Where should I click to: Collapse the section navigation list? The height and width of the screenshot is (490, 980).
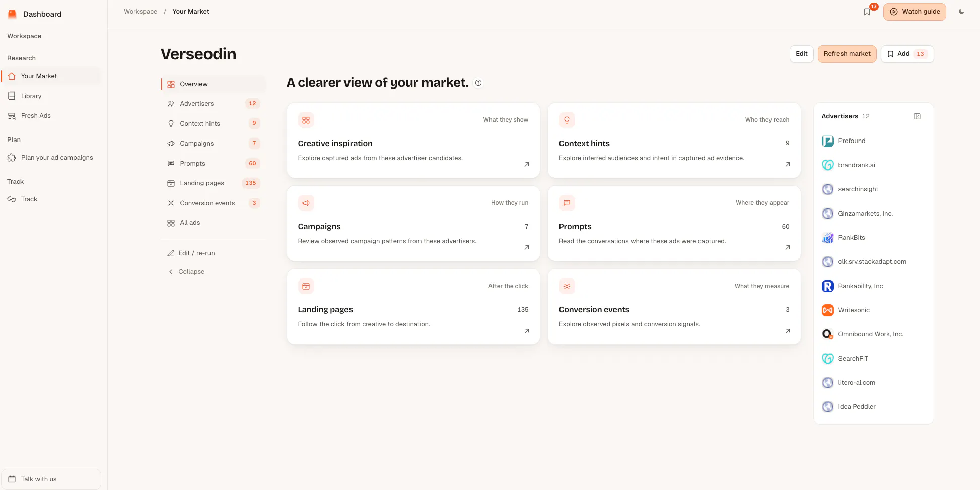[x=186, y=272]
